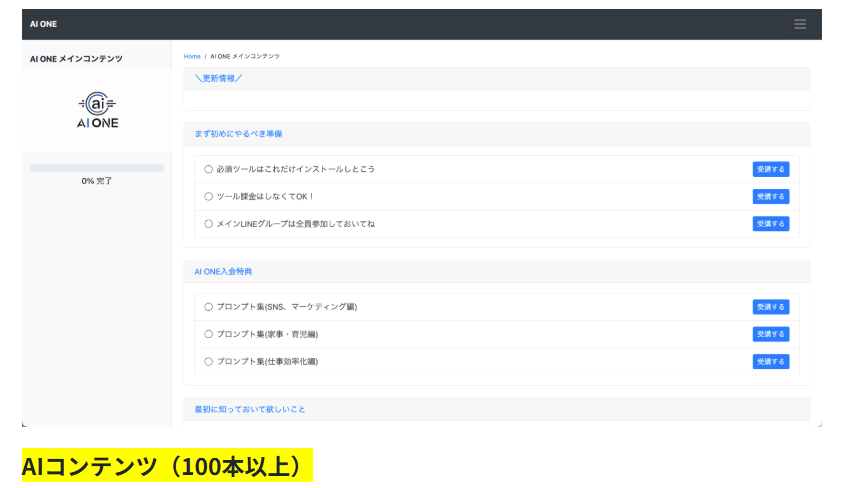Open the まず初めにやるべき準備 section header

238,134
